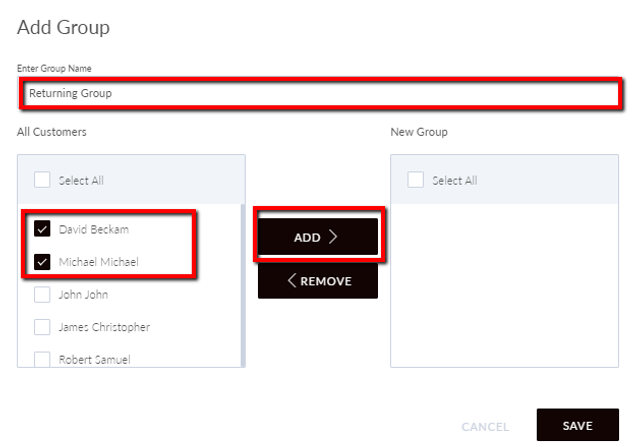This screenshot has width=640, height=447.
Task: Click the left chevron on REMOVE
Action: pos(291,280)
